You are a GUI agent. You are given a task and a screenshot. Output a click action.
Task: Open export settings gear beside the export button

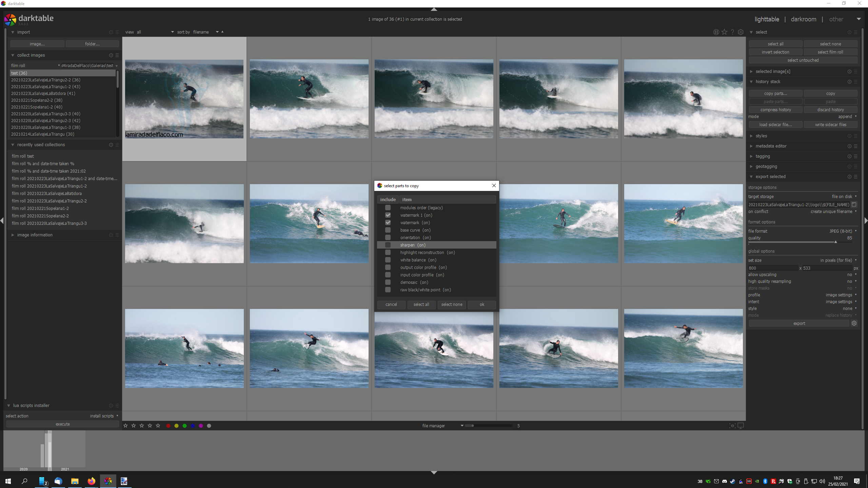click(x=854, y=323)
